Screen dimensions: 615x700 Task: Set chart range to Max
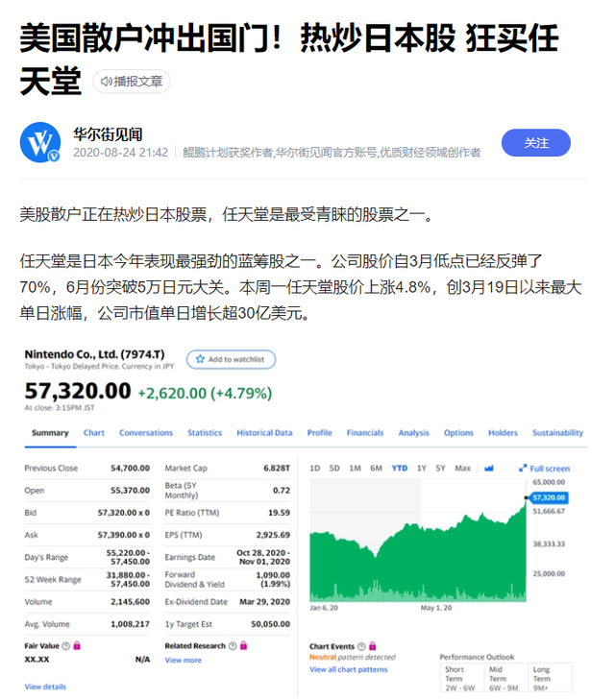tap(462, 468)
